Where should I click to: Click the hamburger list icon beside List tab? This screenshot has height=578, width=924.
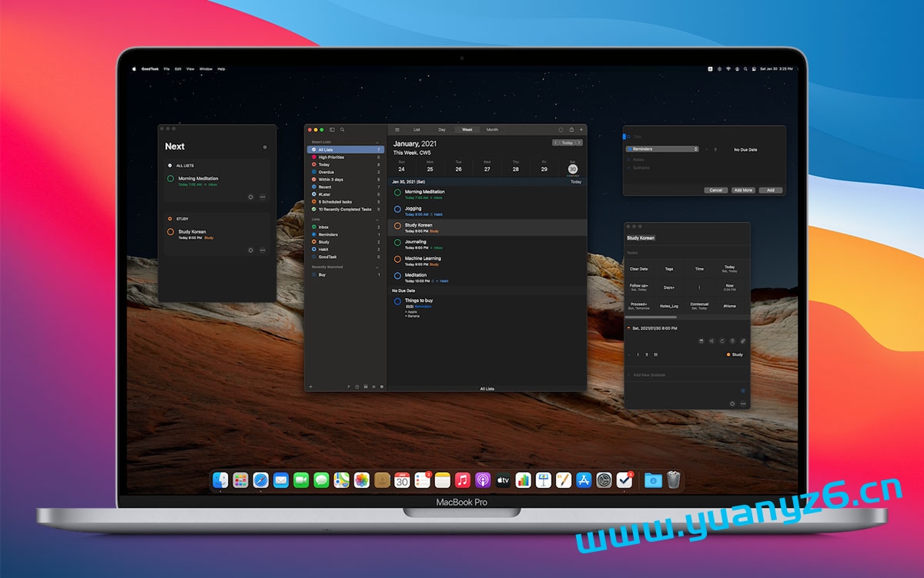coord(397,129)
